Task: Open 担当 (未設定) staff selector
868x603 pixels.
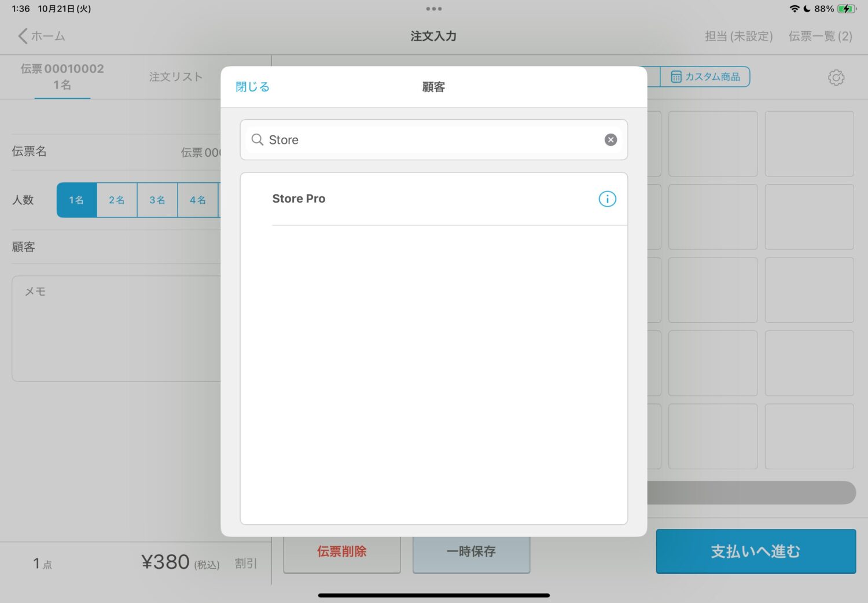Action: 738,36
